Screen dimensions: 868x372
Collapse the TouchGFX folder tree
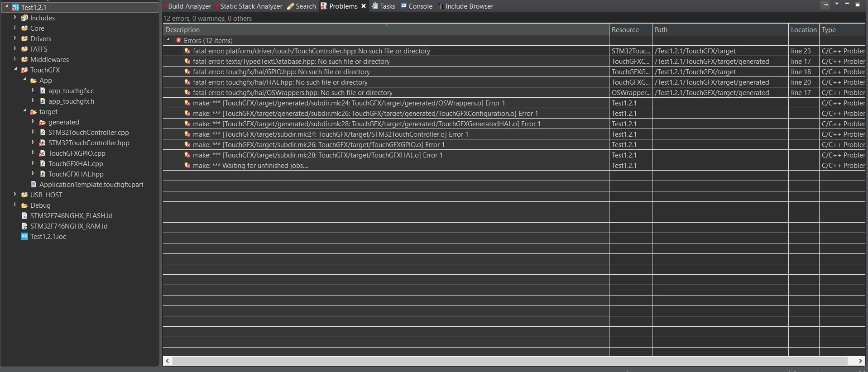[15, 69]
